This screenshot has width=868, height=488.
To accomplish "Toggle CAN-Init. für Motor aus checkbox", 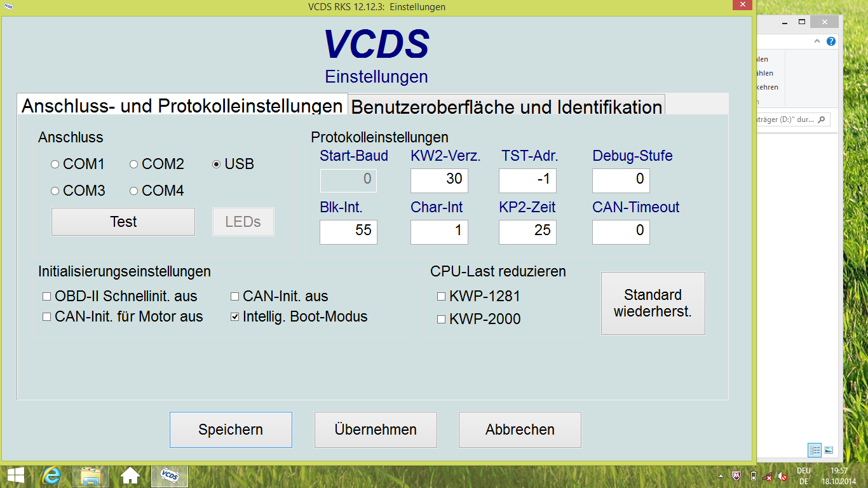I will pyautogui.click(x=123, y=316).
